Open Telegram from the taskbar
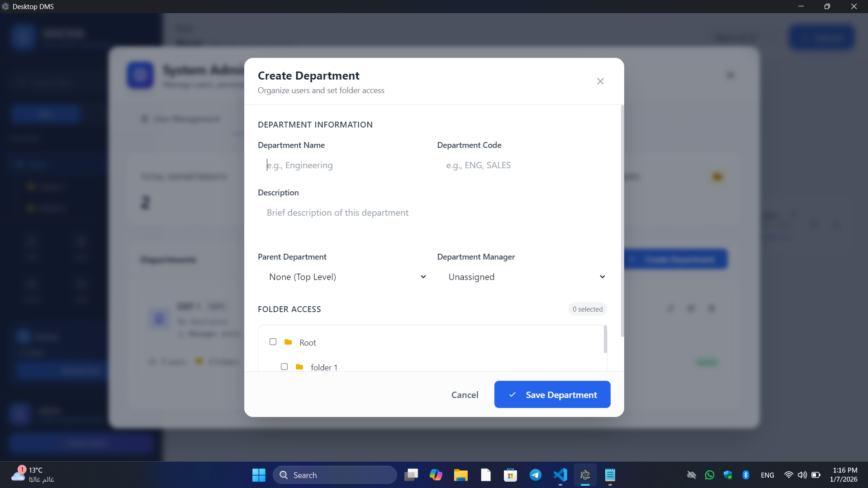 (x=536, y=475)
